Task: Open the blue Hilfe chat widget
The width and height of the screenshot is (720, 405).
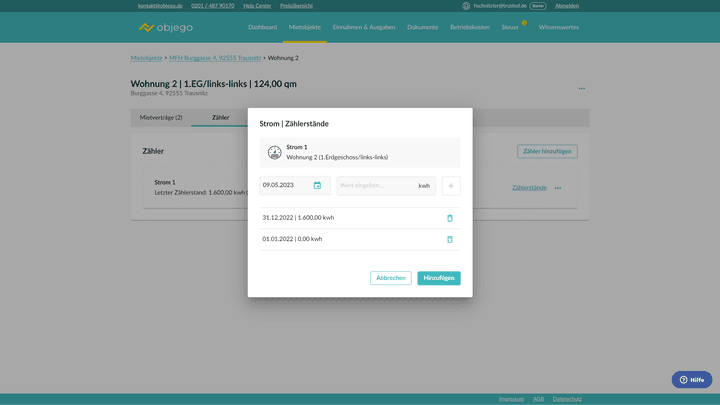Action: click(691, 380)
